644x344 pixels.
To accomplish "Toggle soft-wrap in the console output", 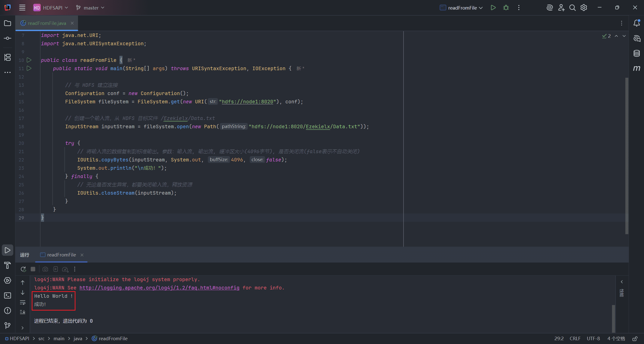I will click(23, 302).
